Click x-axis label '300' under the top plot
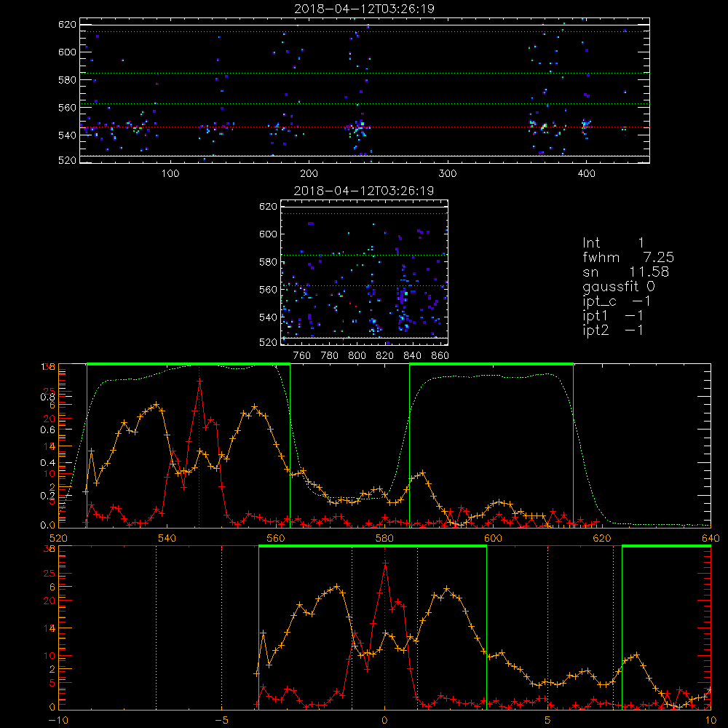Viewport: 728px width, 728px height. tap(448, 174)
